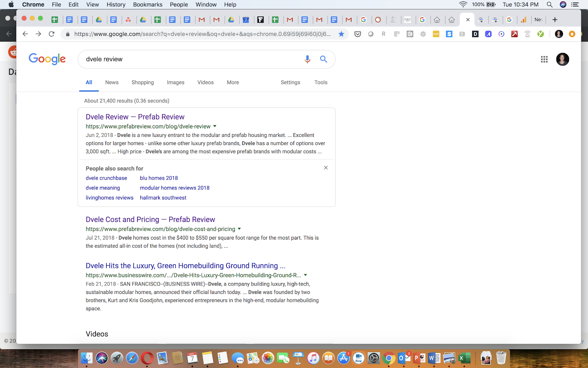Open the Chrome Bookmarks menu

148,4
